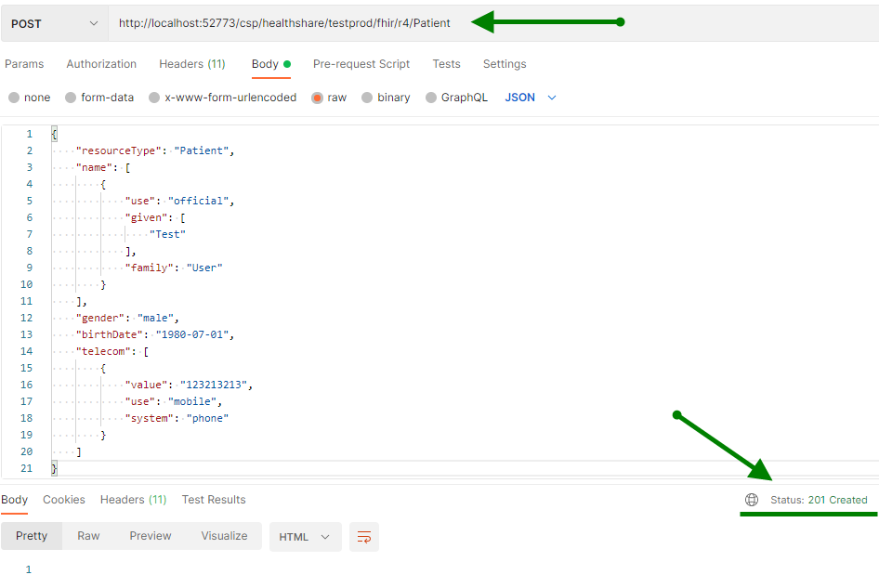Open the Authorization tab
The height and width of the screenshot is (588, 879).
point(101,64)
